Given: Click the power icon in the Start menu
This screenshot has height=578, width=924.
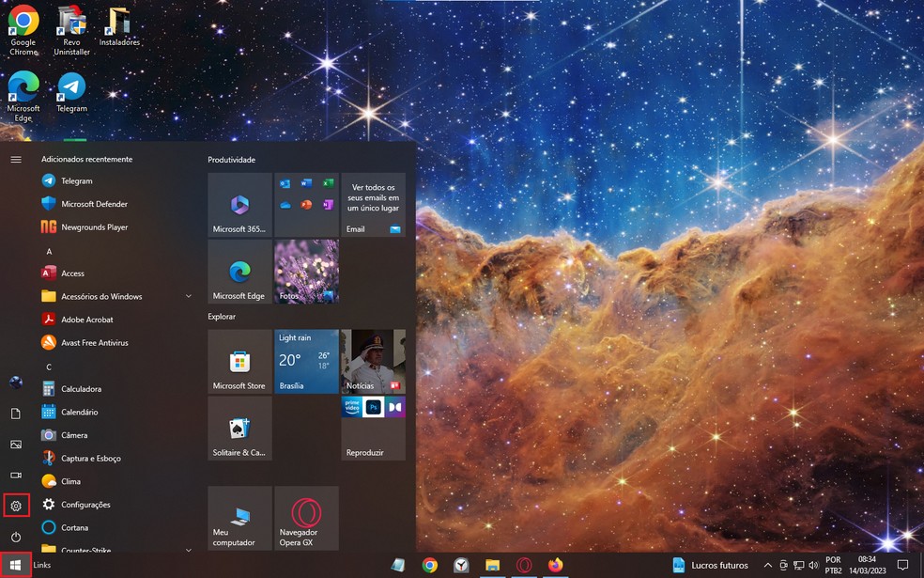Looking at the screenshot, I should 15,537.
